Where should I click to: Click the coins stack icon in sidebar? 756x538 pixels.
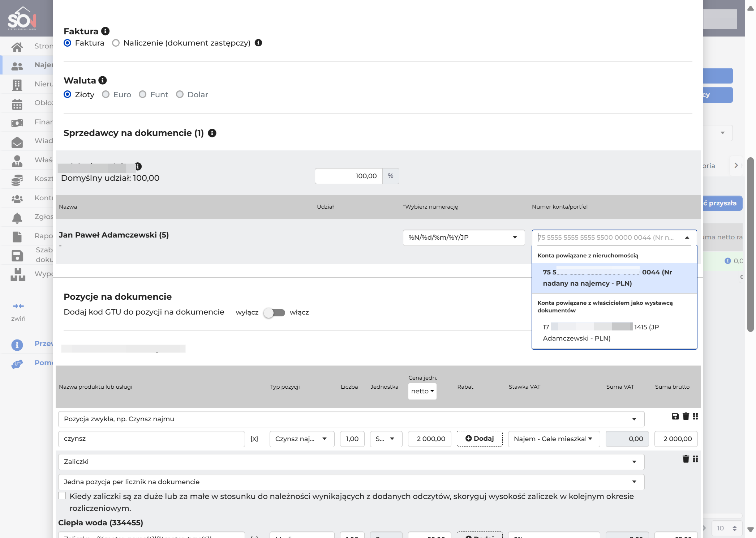coord(17,180)
